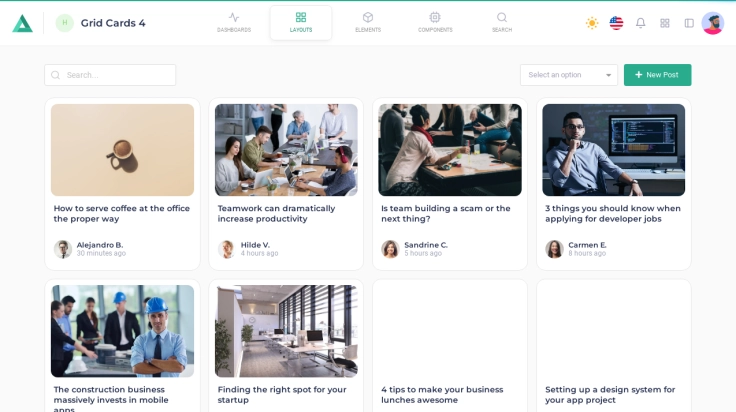Open the Components menu icon
The width and height of the screenshot is (736, 412).
coord(435,22)
